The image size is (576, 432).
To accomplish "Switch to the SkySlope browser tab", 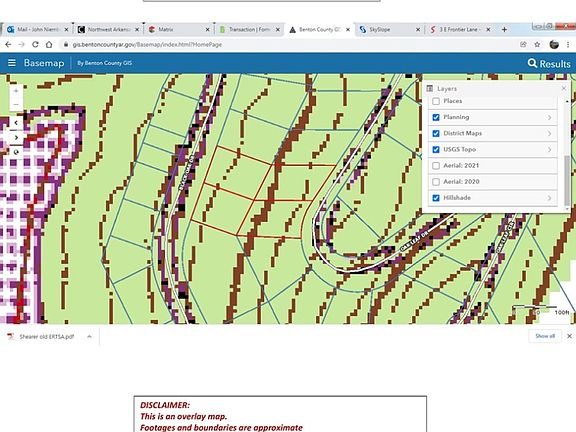I will [x=389, y=29].
